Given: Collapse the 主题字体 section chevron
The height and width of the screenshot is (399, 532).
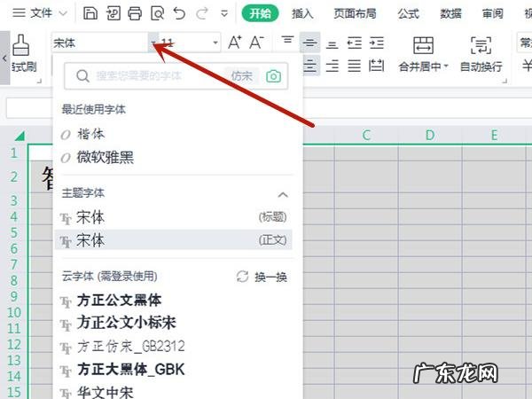Looking at the screenshot, I should coord(283,195).
